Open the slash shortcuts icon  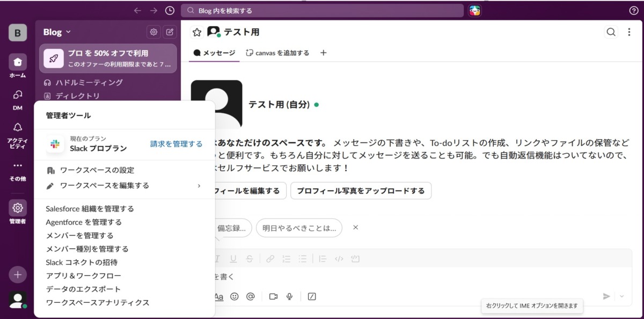point(312,296)
